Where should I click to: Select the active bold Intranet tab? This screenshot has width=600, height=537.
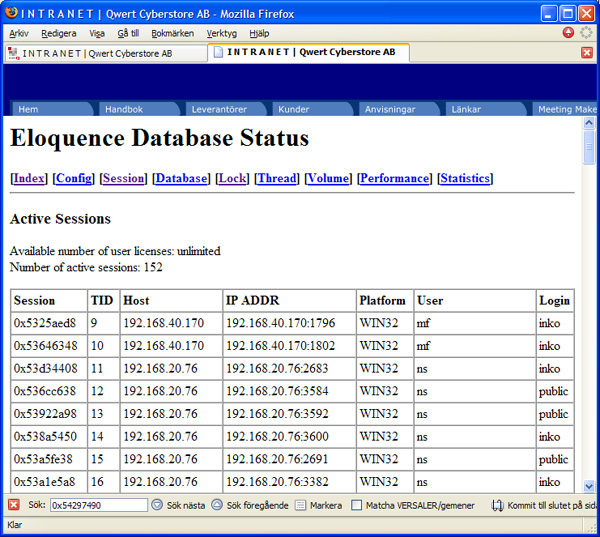[308, 52]
